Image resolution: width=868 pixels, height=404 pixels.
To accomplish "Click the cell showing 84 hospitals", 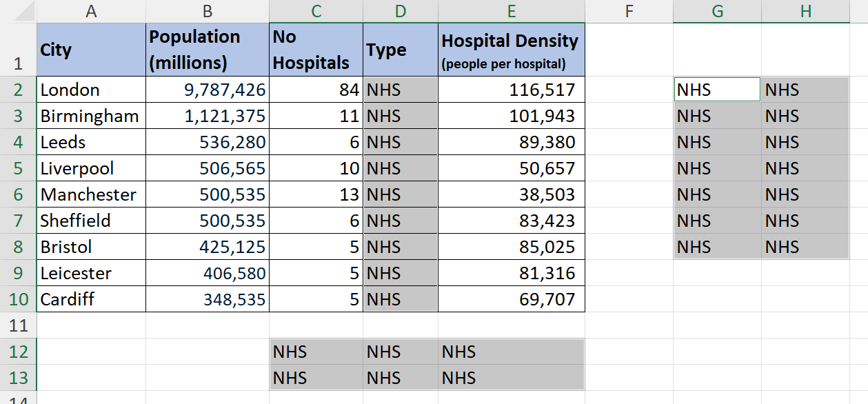I will (x=315, y=89).
